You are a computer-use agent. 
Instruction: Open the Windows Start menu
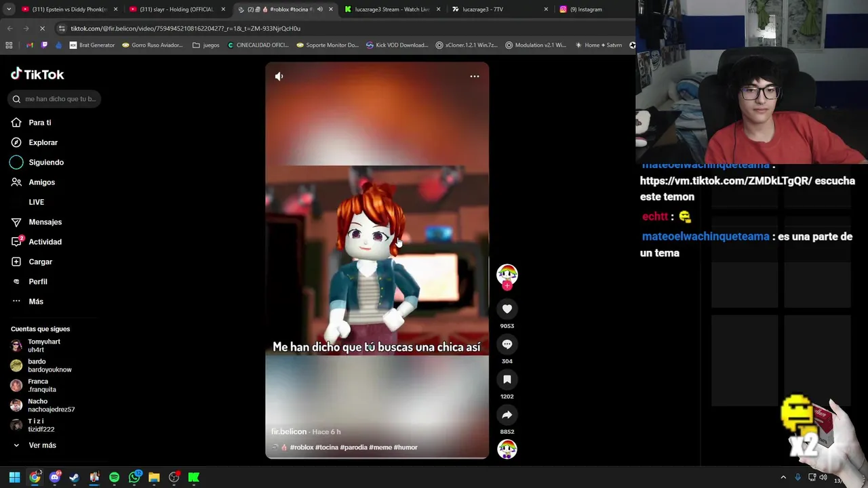coord(14,477)
